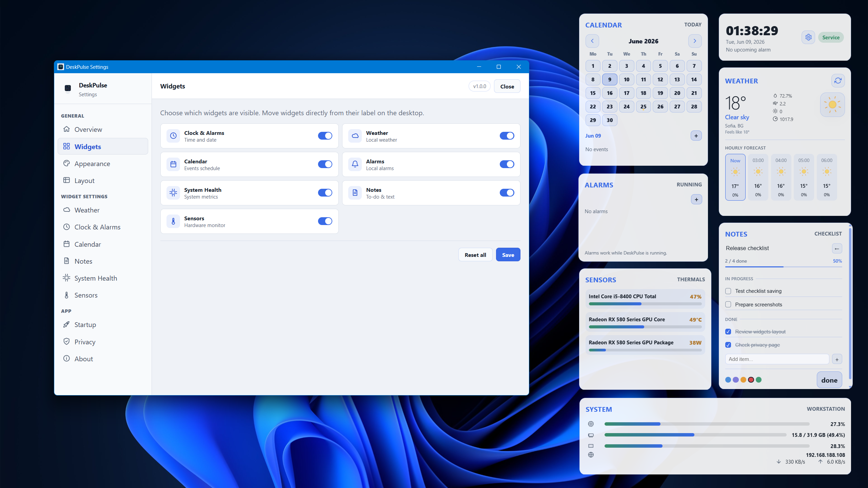
Task: Select red color dot in Notes widget
Action: (751, 380)
